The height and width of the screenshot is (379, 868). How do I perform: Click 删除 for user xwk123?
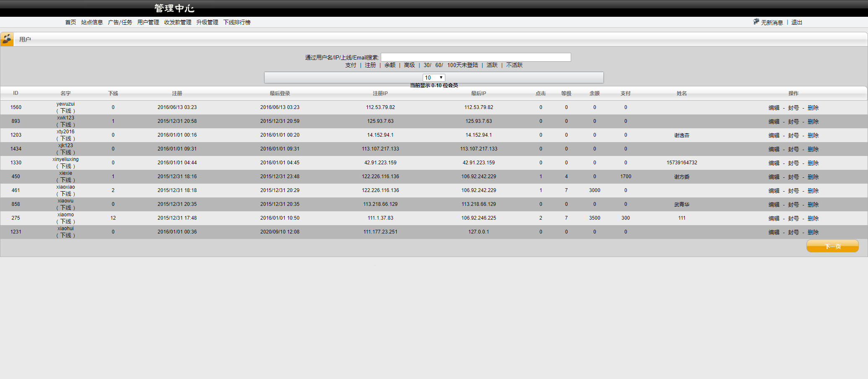click(813, 122)
